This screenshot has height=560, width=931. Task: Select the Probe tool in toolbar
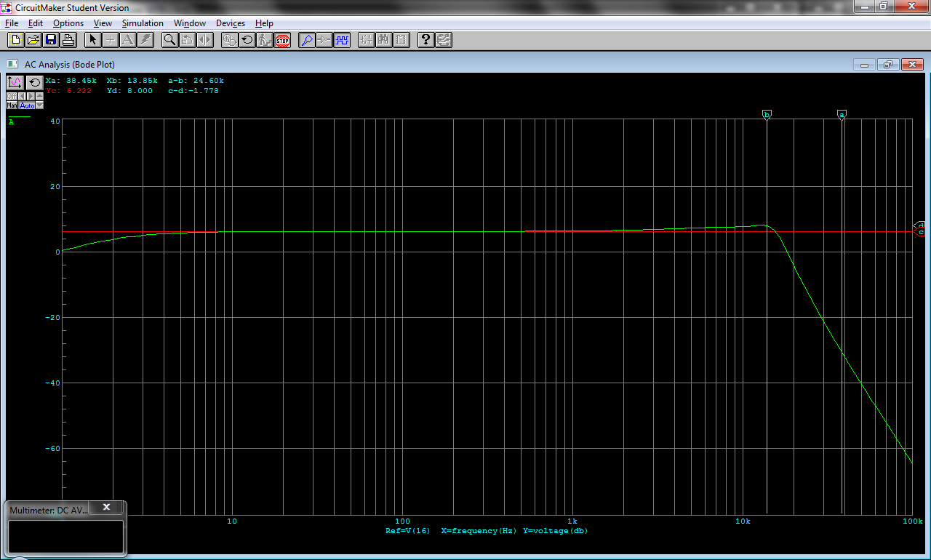307,40
